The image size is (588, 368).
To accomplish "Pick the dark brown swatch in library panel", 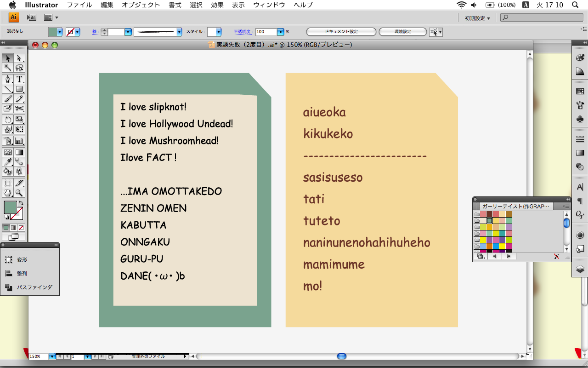I will [490, 214].
